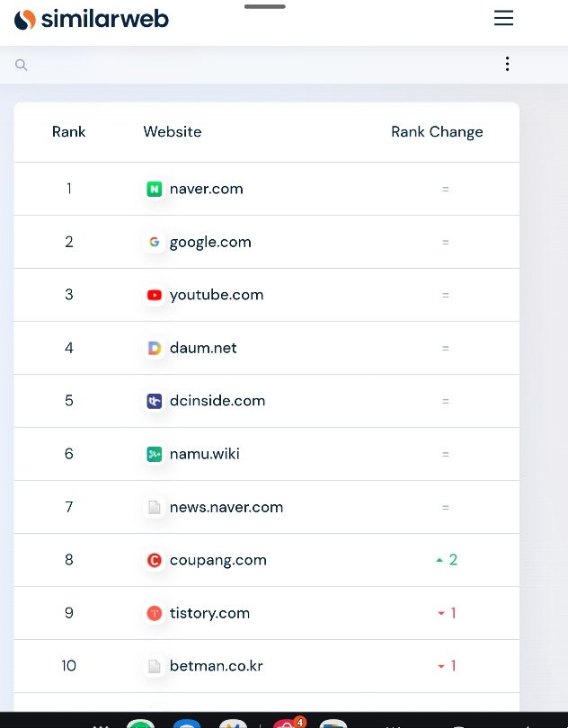Click the naver.com green favicon
Screen dimensions: 568x728
coord(155,189)
